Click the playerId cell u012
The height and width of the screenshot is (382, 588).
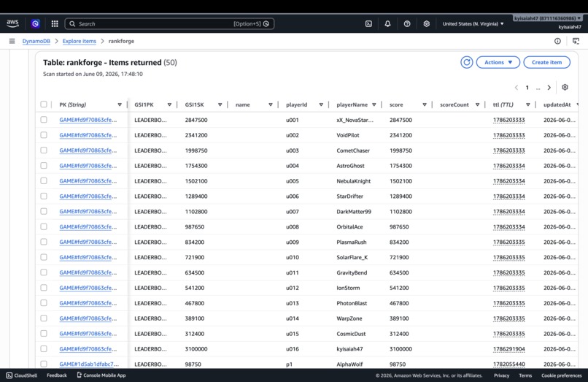coord(292,288)
